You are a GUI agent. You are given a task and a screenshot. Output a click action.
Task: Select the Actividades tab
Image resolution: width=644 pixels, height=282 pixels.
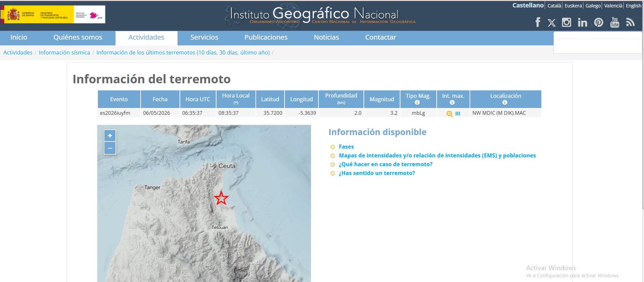146,38
